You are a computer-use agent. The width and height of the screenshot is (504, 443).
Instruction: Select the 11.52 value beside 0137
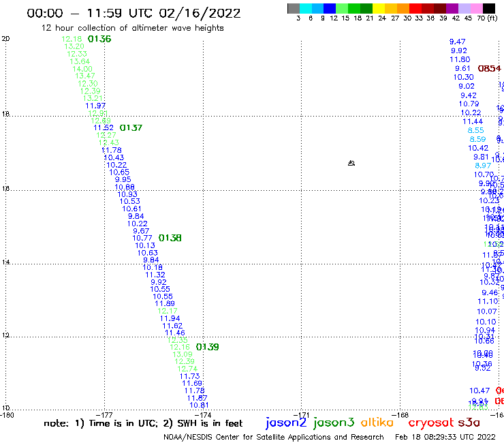point(104,127)
